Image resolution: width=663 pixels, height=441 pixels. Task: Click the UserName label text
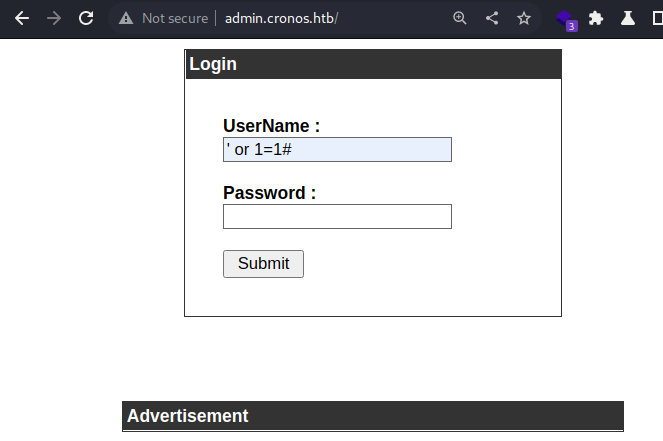[x=271, y=126]
